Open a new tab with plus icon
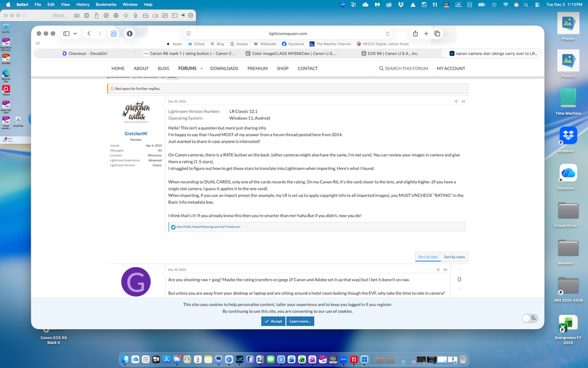This screenshot has height=368, width=588. [x=426, y=34]
